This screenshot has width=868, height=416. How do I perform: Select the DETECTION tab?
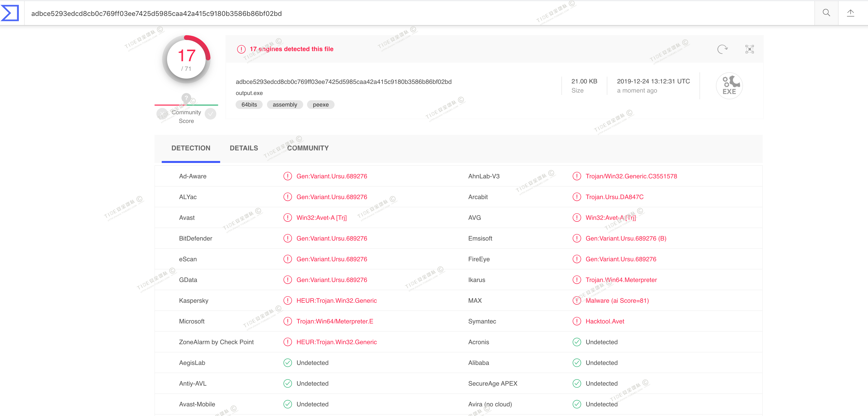pyautogui.click(x=191, y=148)
